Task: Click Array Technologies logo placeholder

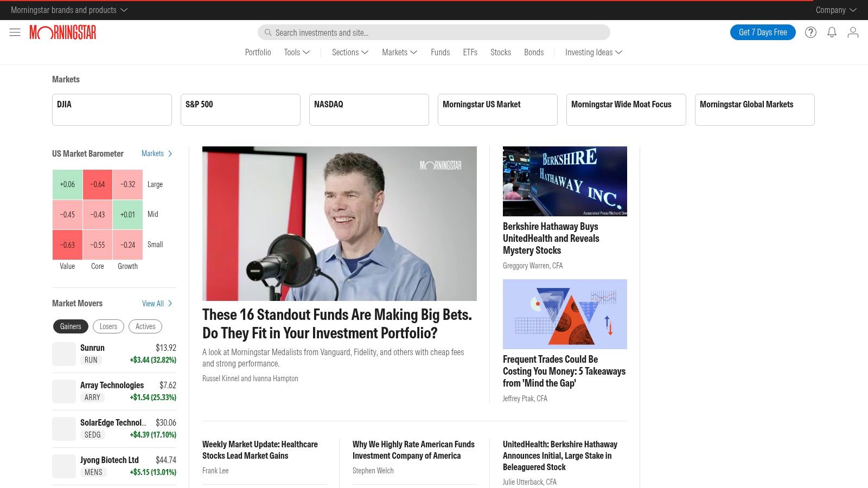Action: click(x=64, y=391)
